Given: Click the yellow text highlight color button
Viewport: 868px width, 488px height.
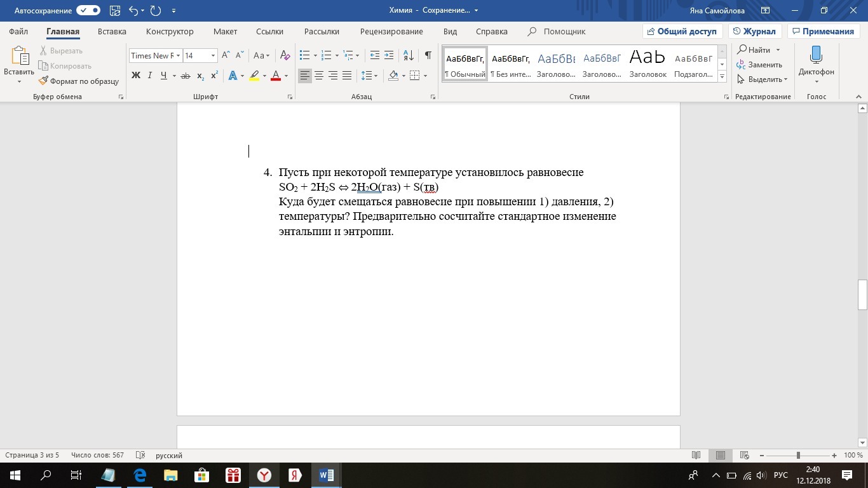Looking at the screenshot, I should click(254, 76).
